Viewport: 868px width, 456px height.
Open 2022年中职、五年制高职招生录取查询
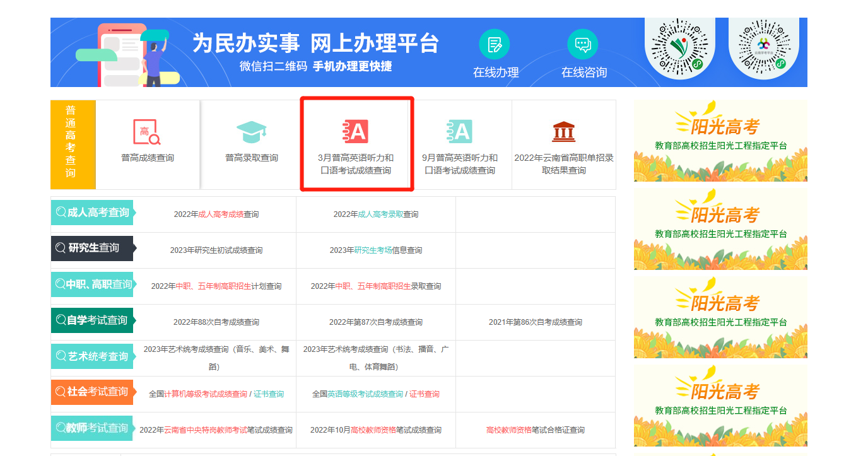376,286
